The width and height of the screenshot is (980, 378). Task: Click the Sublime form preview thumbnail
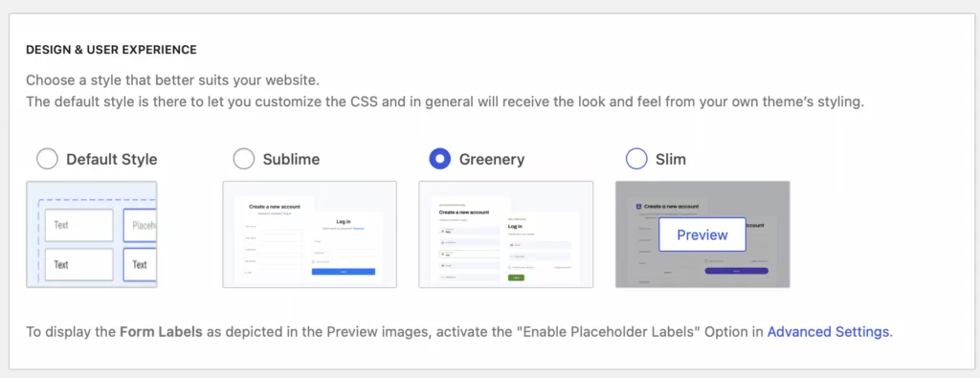coord(309,234)
